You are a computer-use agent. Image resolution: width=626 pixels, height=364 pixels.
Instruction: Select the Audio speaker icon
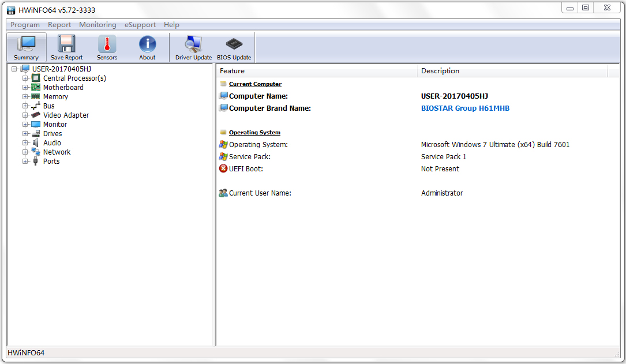(x=36, y=142)
